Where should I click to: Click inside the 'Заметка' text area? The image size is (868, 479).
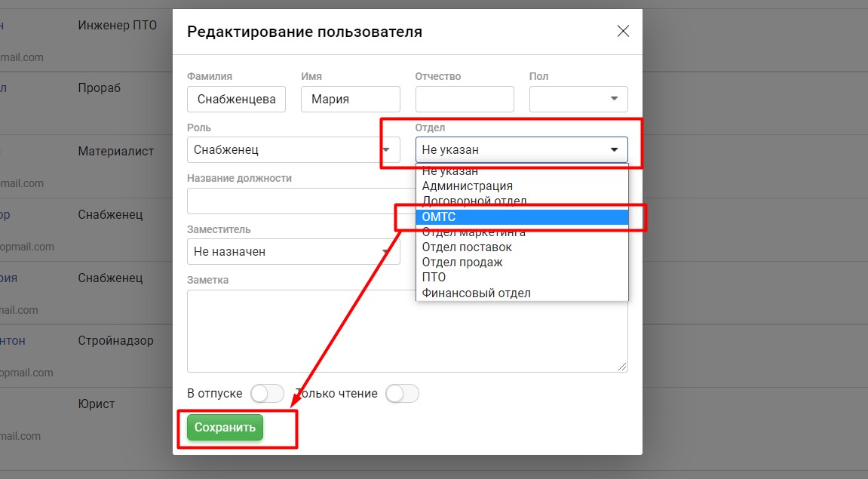[x=407, y=330]
